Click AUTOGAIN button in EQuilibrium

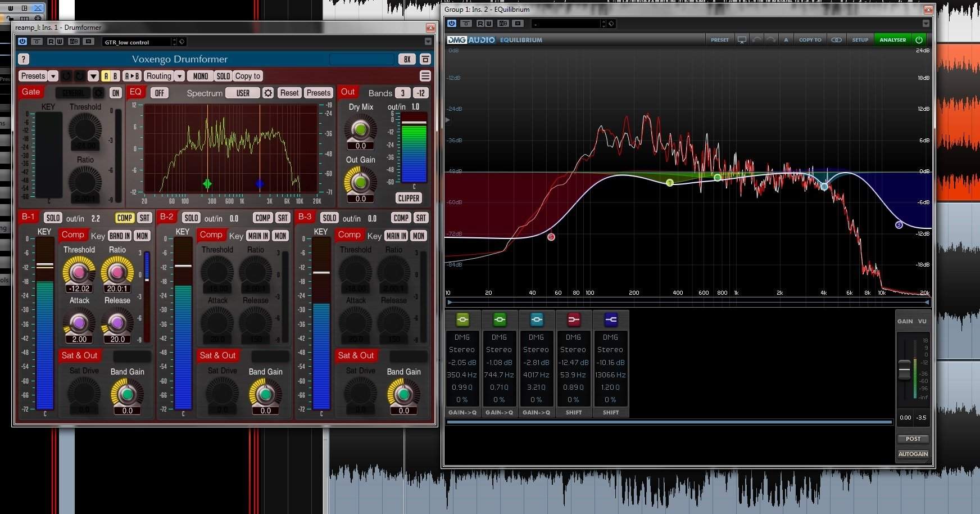point(913,454)
